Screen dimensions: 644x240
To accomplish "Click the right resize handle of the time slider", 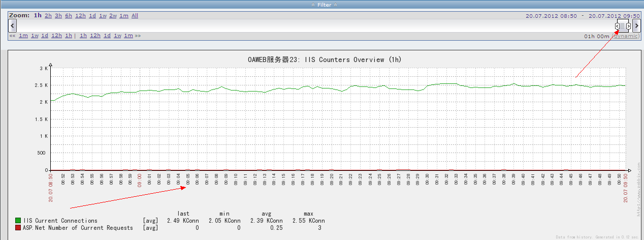I will coord(629,26).
